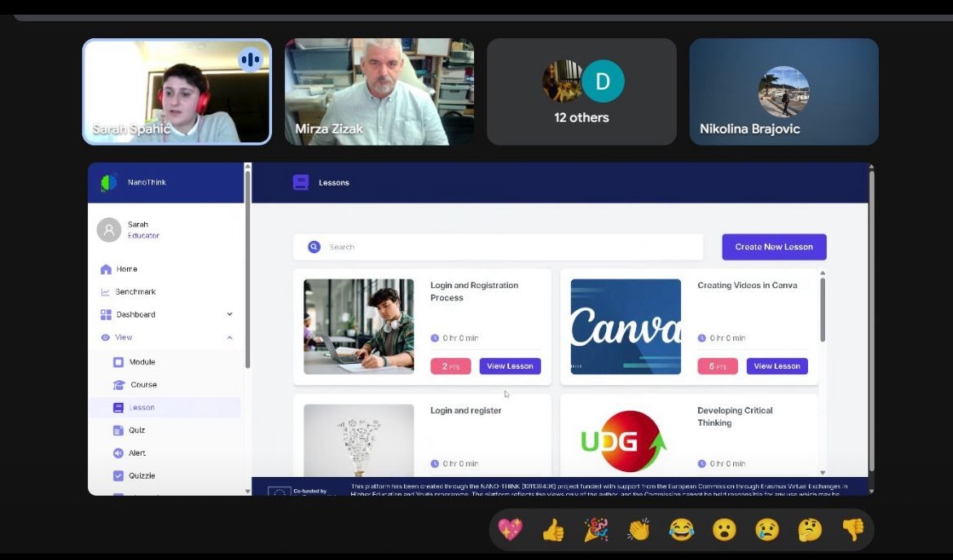Focus the lesson Search field
This screenshot has height=560, width=953.
(x=498, y=247)
